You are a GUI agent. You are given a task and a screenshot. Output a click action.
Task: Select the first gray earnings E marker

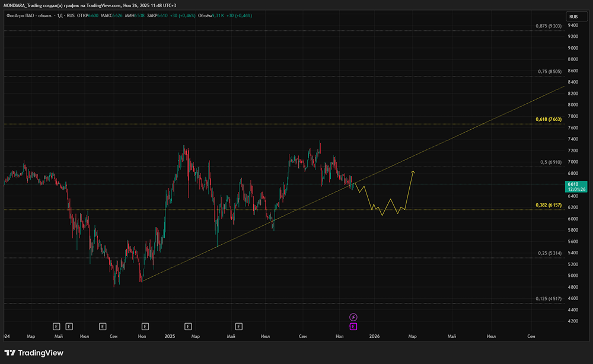click(56, 327)
